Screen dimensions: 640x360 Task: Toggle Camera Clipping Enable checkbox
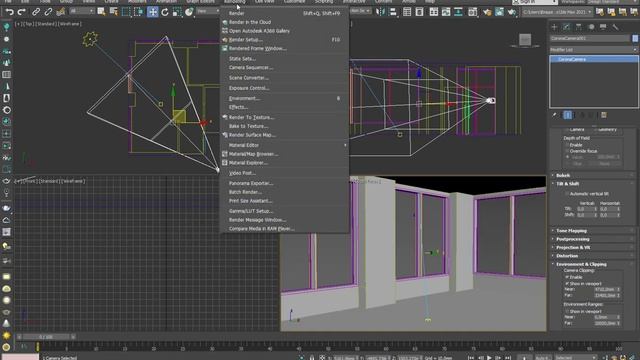coord(567,277)
